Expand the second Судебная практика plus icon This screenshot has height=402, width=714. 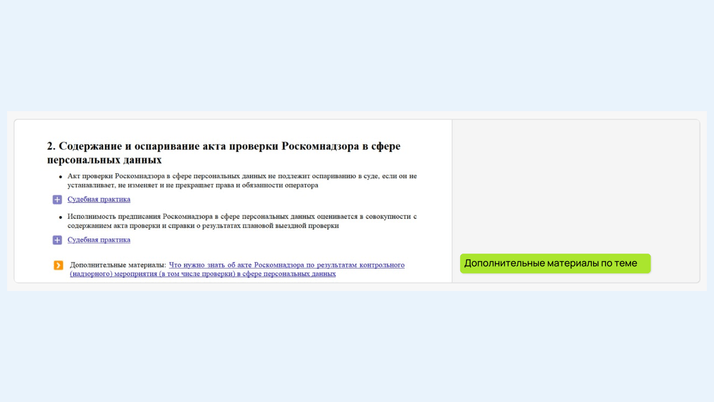[57, 240]
